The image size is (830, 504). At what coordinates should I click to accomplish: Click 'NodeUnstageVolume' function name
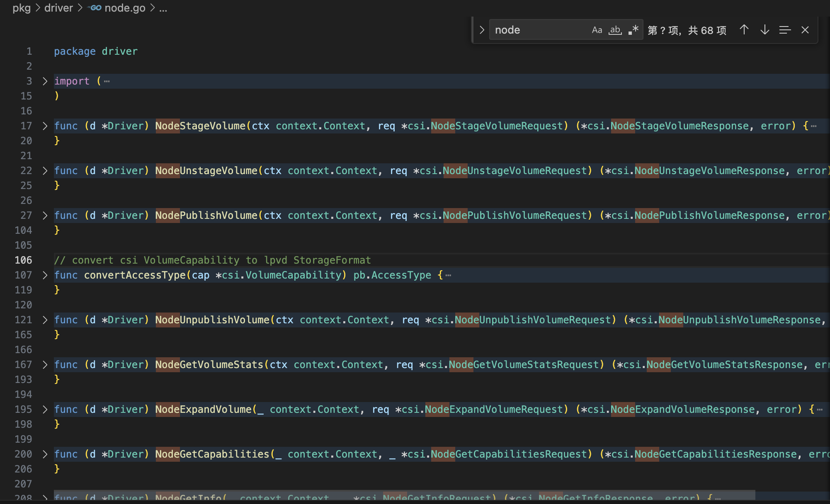206,171
